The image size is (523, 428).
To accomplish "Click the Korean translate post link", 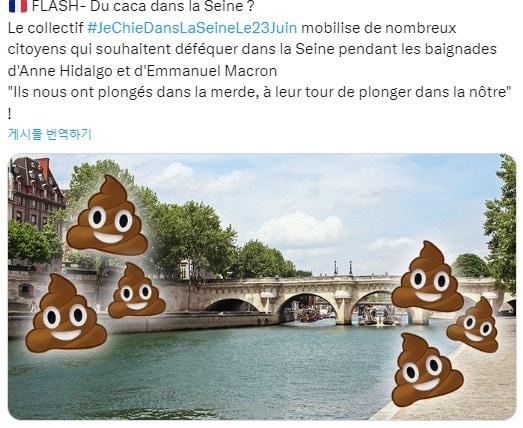I will click(50, 134).
